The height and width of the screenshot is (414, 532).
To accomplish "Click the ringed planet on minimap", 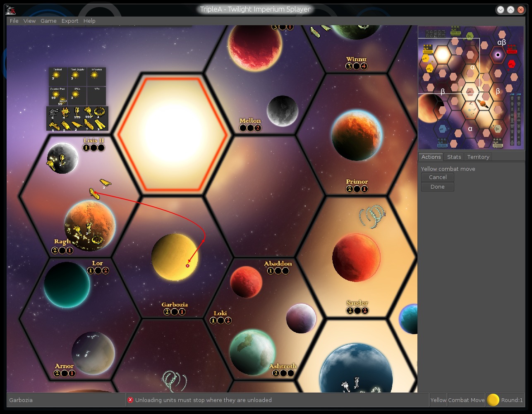I will pos(483,103).
